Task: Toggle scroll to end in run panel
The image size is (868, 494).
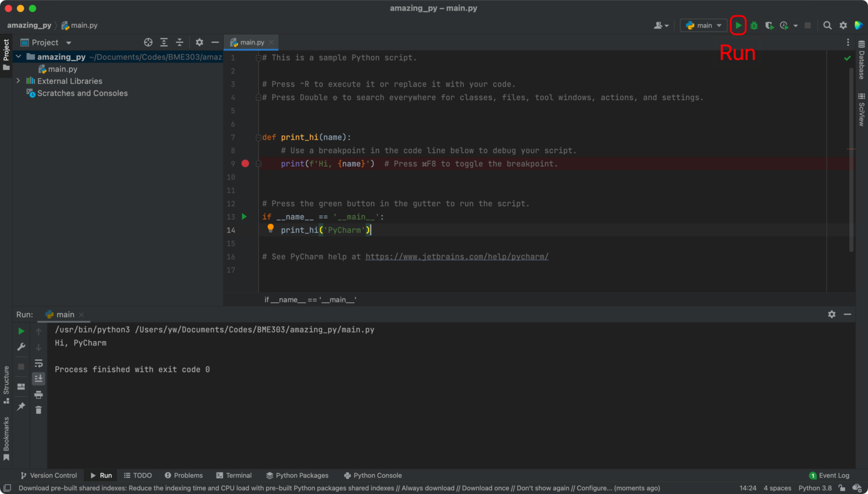Action: (x=38, y=378)
